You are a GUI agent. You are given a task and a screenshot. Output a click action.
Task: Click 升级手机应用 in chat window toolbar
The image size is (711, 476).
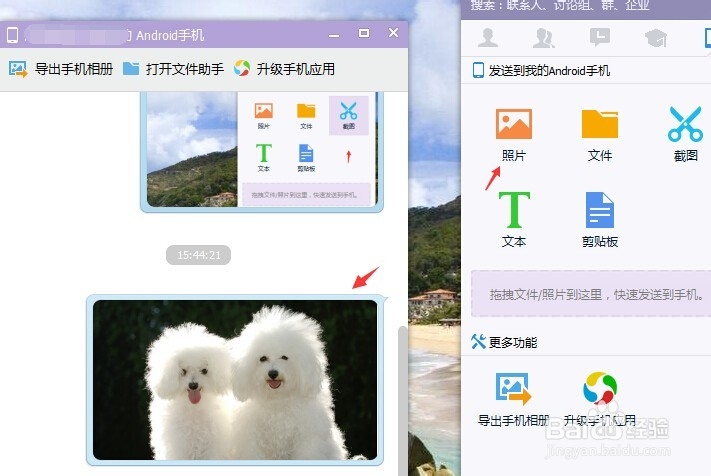pyautogui.click(x=284, y=69)
